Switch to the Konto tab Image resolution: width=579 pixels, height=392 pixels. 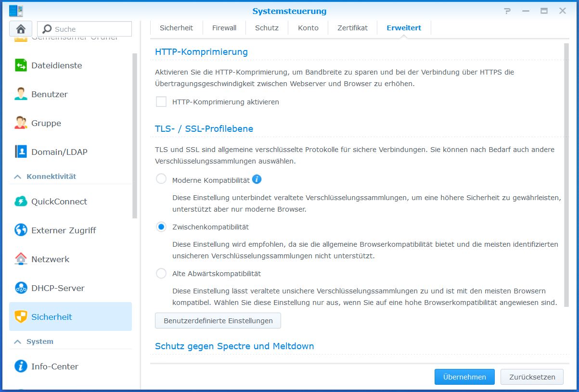[308, 28]
